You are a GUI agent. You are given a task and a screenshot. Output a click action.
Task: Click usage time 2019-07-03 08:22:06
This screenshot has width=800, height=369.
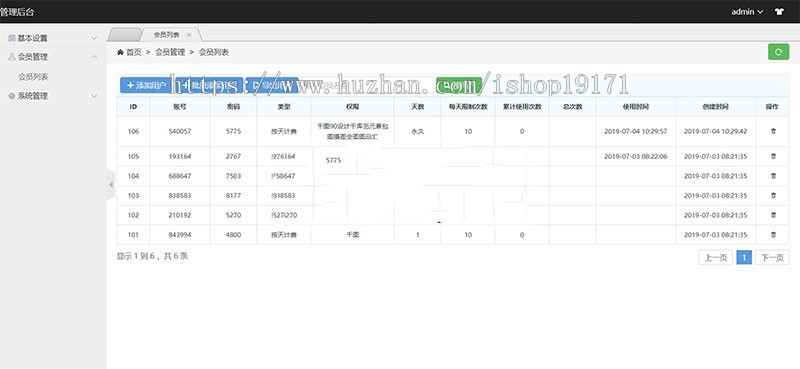636,157
